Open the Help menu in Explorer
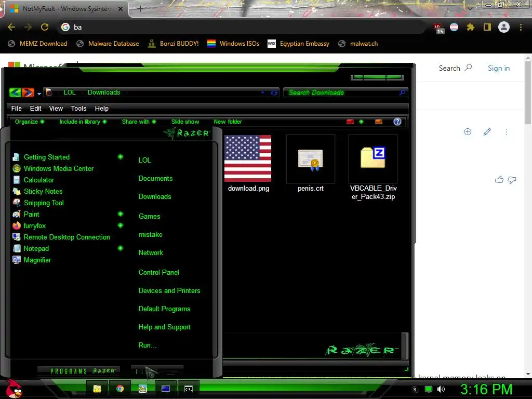Viewport: 532px width, 399px height. (x=102, y=108)
